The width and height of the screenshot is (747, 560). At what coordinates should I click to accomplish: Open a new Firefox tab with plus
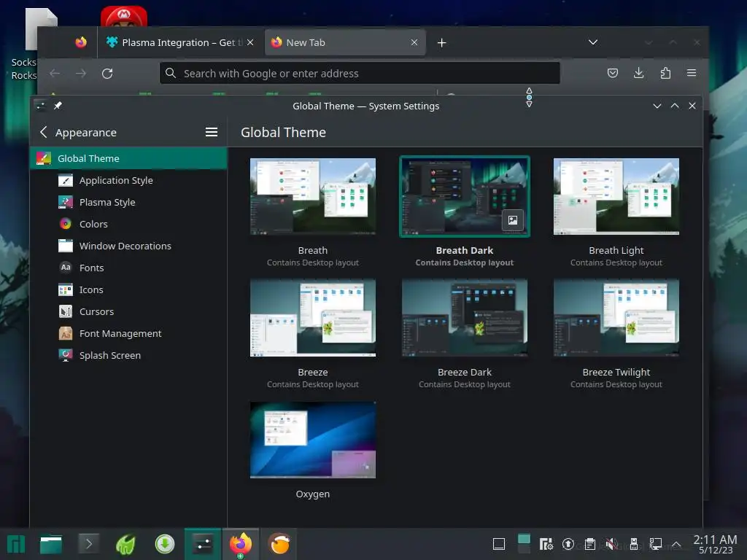coord(441,43)
